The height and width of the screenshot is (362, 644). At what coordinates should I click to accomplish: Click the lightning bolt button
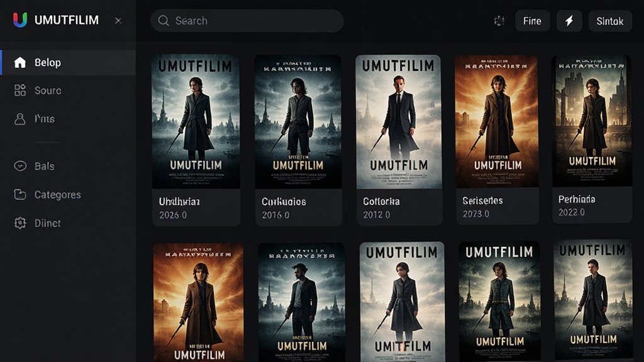tap(569, 21)
